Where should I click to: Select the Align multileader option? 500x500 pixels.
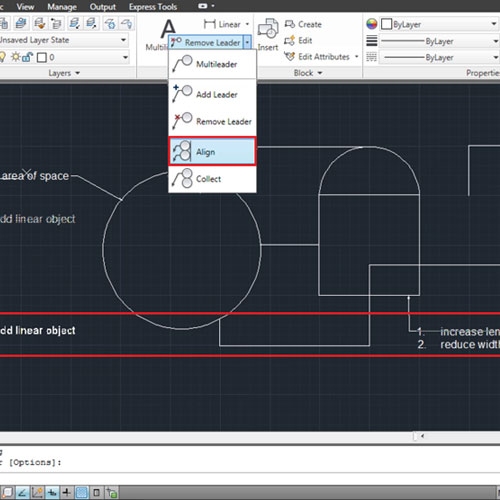coord(212,152)
